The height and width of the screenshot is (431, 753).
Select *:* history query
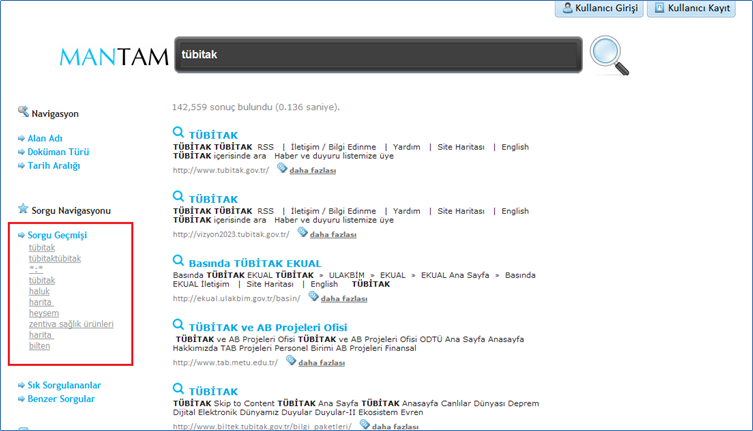click(36, 269)
